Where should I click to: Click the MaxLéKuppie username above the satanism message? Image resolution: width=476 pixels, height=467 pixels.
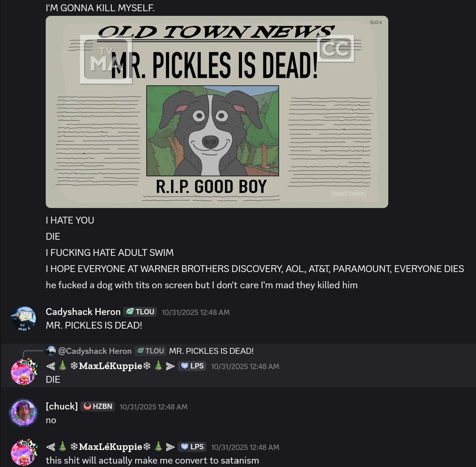110,447
